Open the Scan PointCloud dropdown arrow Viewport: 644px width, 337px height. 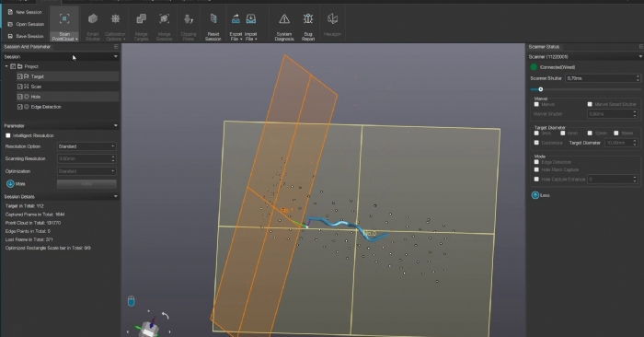pyautogui.click(x=76, y=39)
